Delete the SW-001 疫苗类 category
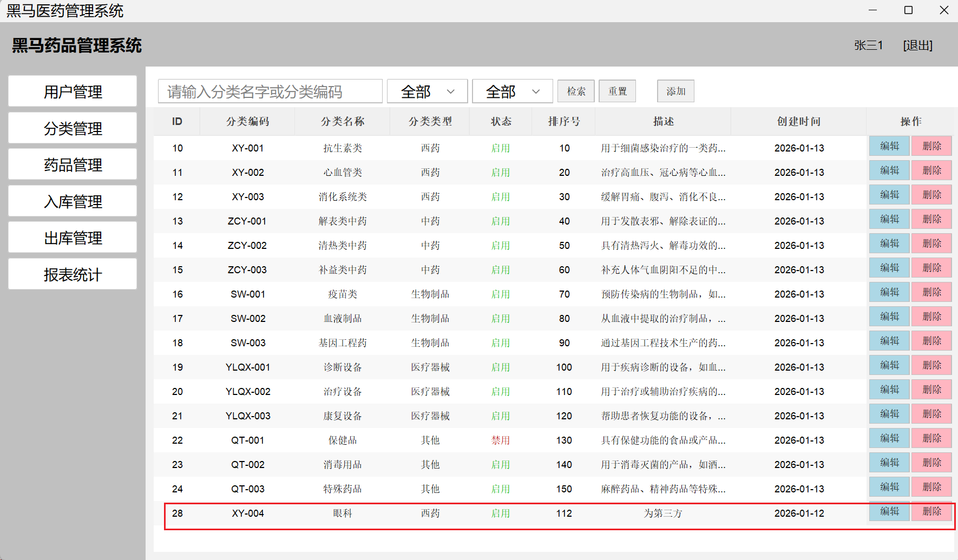Screen dimensions: 958x560 [x=931, y=292]
